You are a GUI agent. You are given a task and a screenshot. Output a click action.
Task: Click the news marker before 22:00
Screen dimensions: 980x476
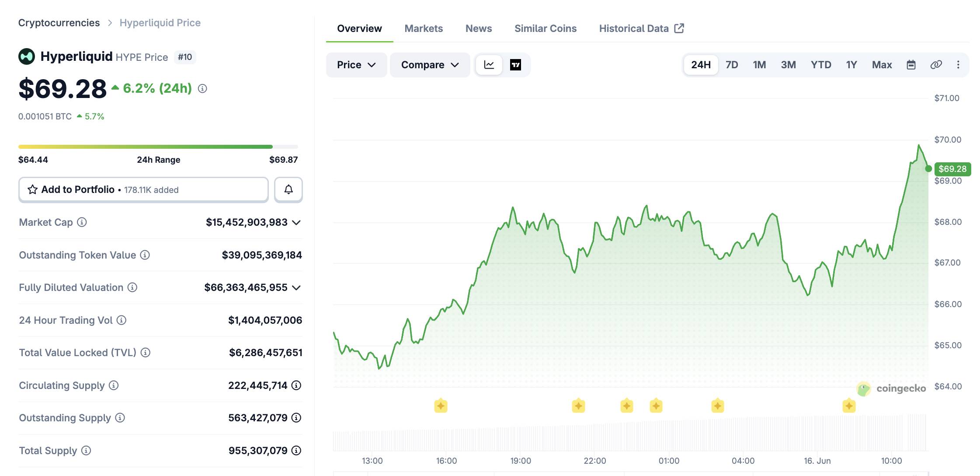[578, 406]
